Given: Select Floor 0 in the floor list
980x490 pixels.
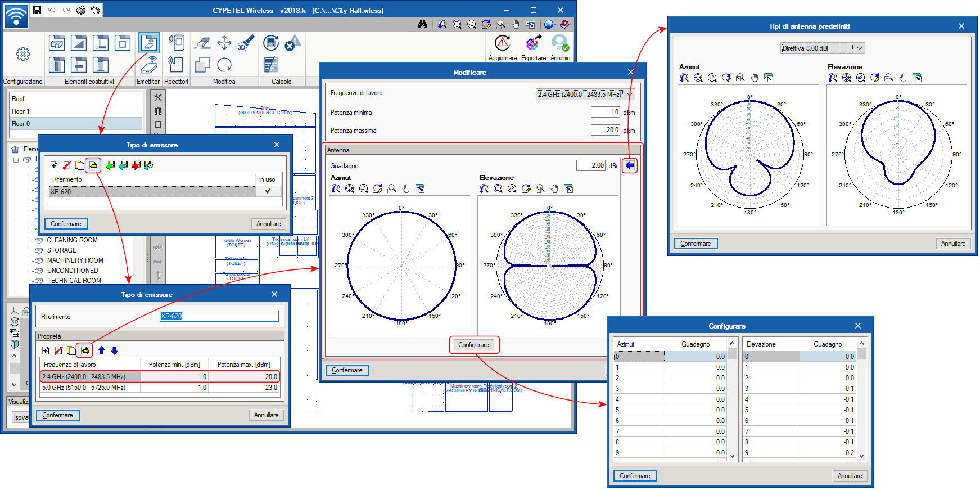Looking at the screenshot, I should click(76, 124).
